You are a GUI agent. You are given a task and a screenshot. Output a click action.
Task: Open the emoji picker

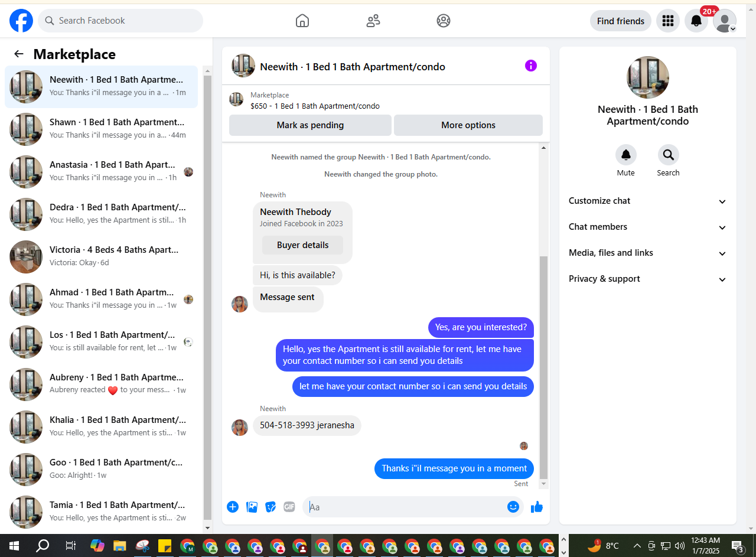coord(513,507)
